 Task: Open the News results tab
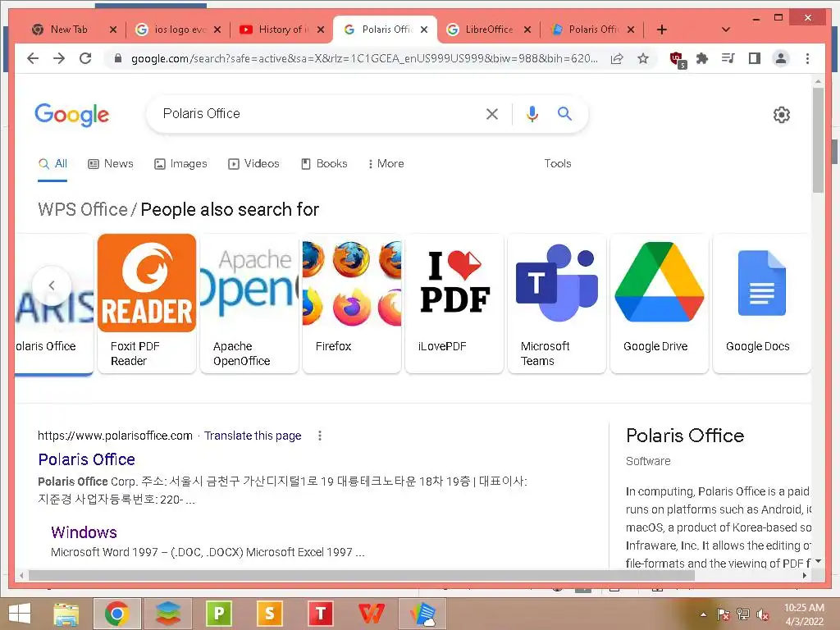coord(111,164)
